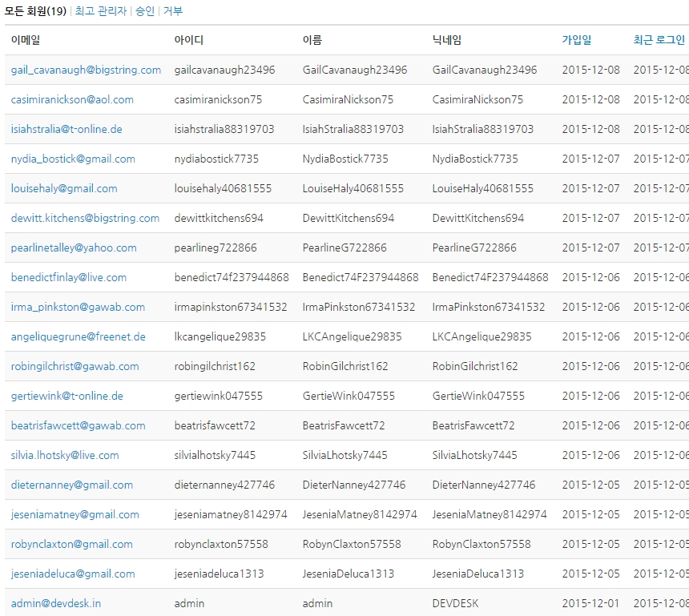Click nickname cell Benedict74F237944868
The height and width of the screenshot is (616, 689).
click(x=490, y=278)
